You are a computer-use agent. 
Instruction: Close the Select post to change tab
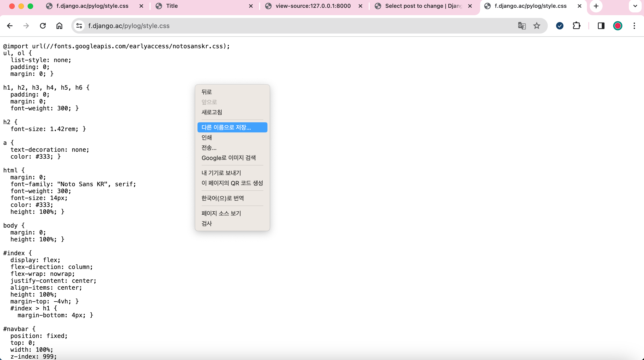(x=470, y=6)
